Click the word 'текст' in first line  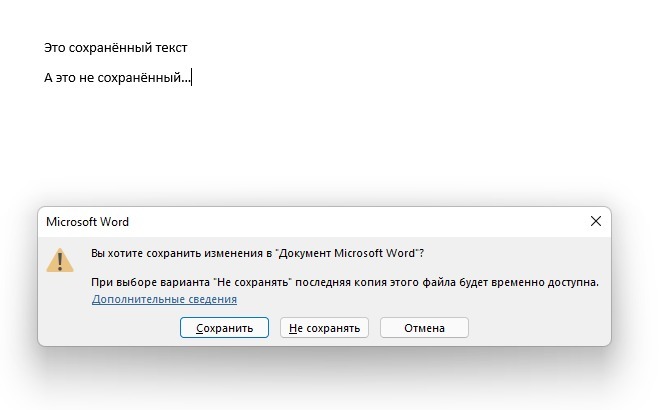click(x=170, y=47)
